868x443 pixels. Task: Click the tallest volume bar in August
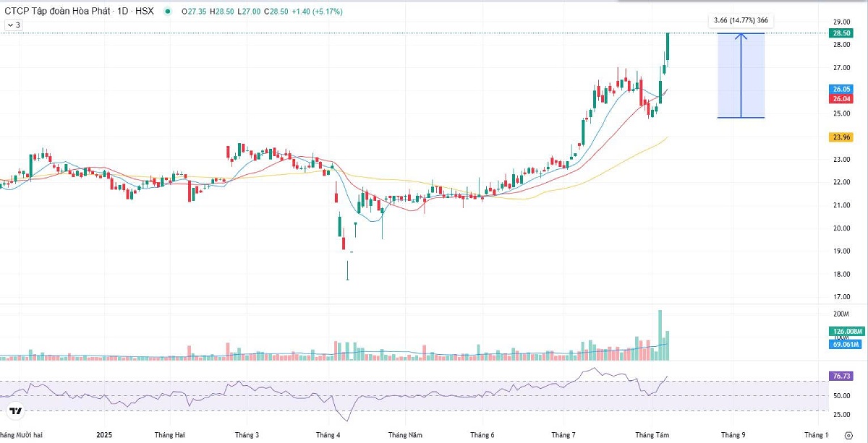coord(660,335)
